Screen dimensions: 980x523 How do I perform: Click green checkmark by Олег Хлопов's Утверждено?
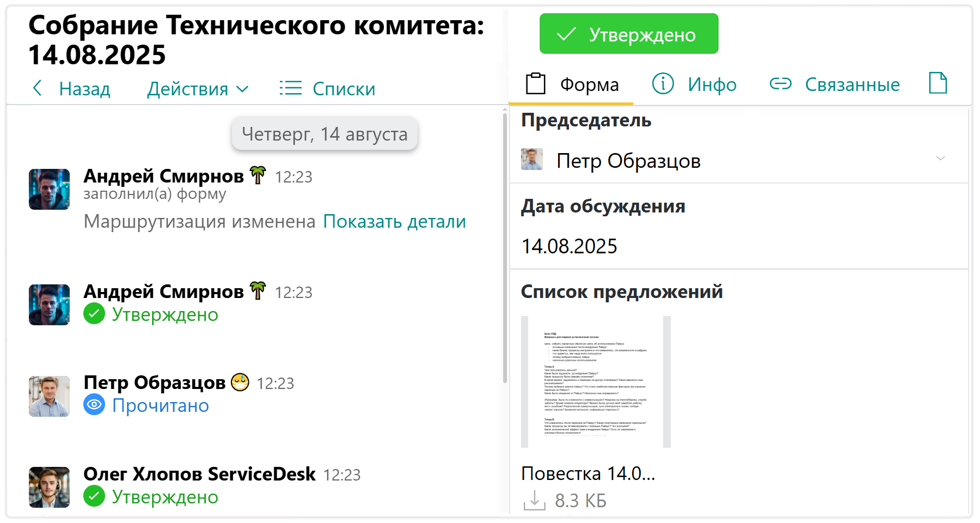(x=94, y=496)
